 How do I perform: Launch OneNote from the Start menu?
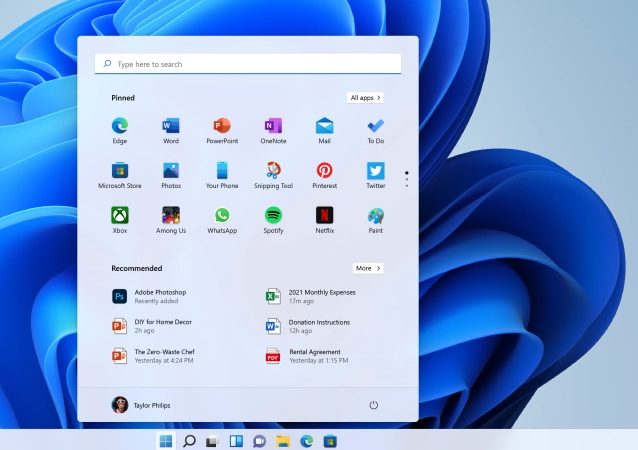pos(273,127)
